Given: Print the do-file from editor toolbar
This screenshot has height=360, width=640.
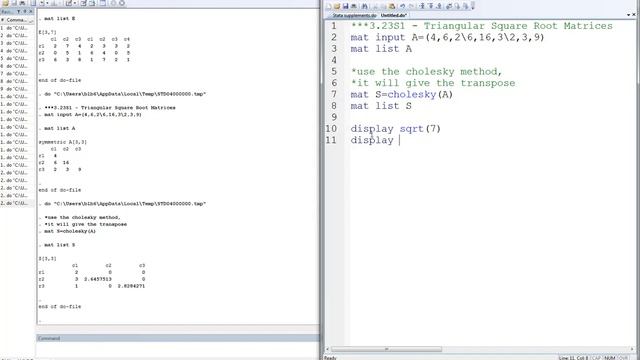Looking at the screenshot, I should pos(354,6).
